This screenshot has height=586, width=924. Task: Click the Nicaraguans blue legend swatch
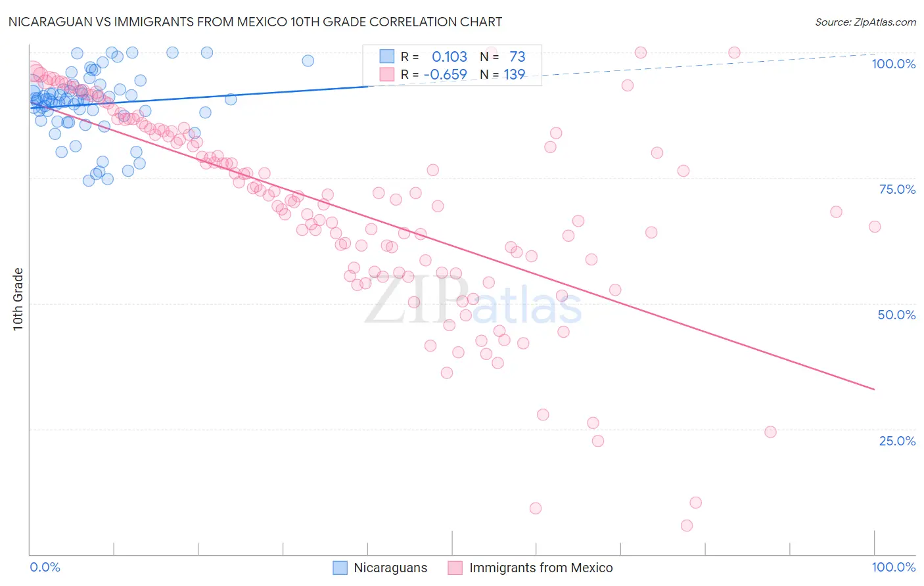tap(340, 568)
